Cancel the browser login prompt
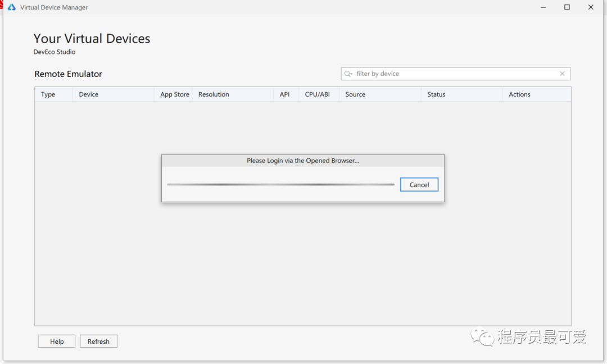Screen dimensions: 607x364 click(419, 184)
